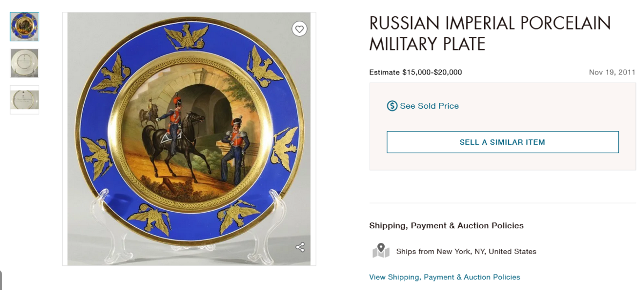Click the Shipping, Payment & Auction Policies heading
This screenshot has width=644, height=290.
(446, 226)
